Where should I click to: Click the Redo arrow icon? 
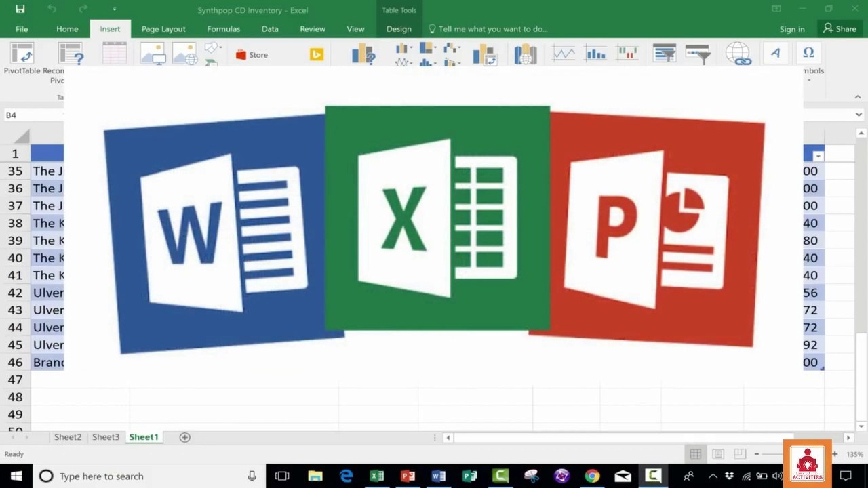[83, 9]
